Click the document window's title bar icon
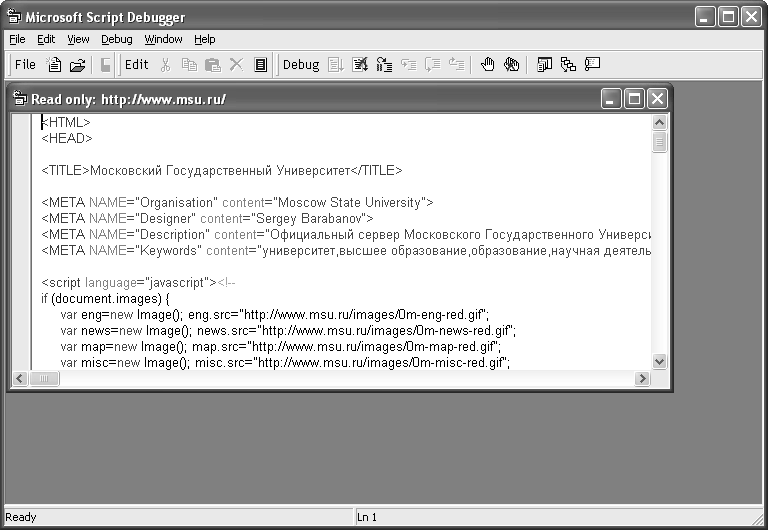This screenshot has height=530, width=768. pos(20,98)
